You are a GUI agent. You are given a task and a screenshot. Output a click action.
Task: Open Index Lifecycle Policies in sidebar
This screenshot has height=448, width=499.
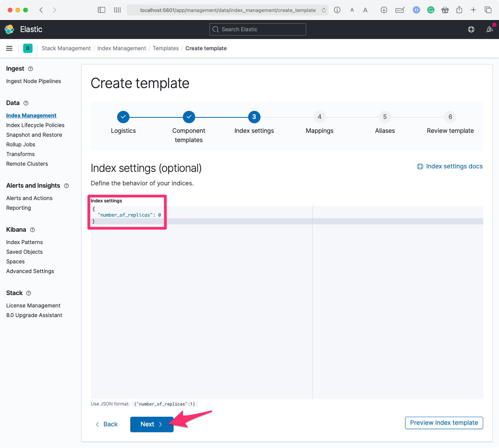[x=35, y=125]
